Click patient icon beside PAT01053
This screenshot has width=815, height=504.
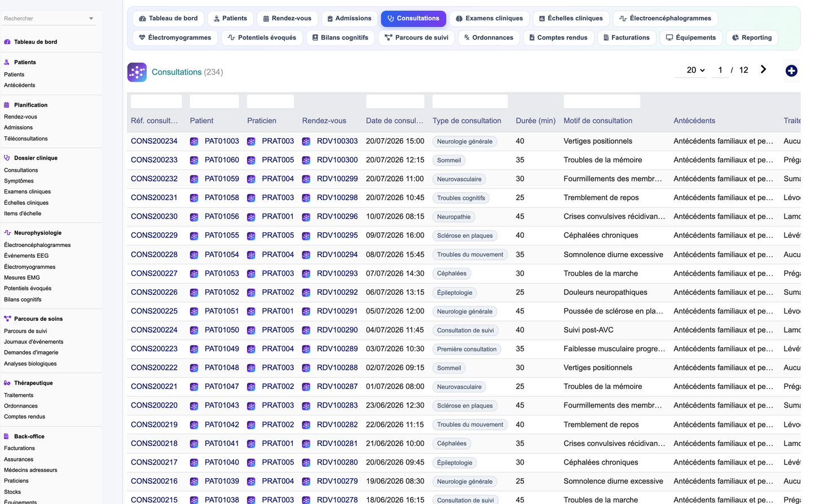tap(194, 273)
